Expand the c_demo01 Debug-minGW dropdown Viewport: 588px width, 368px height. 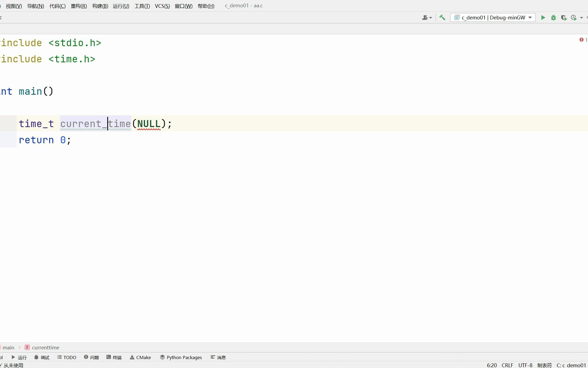click(530, 17)
